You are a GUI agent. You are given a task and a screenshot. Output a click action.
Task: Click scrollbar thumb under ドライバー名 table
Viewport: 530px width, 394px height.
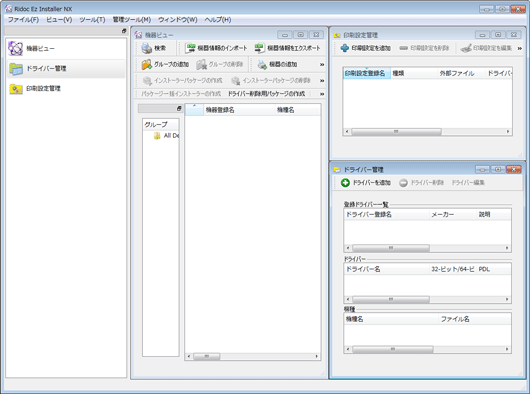tap(391, 299)
